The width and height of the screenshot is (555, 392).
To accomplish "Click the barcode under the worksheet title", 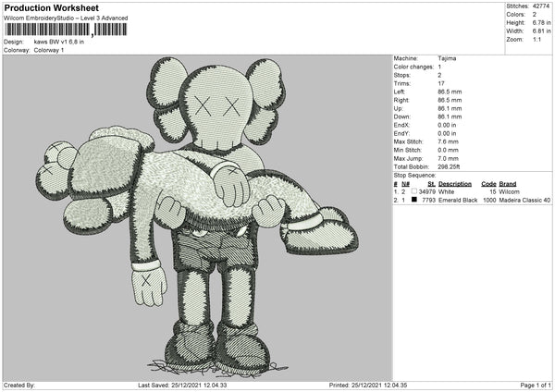I will click(66, 30).
